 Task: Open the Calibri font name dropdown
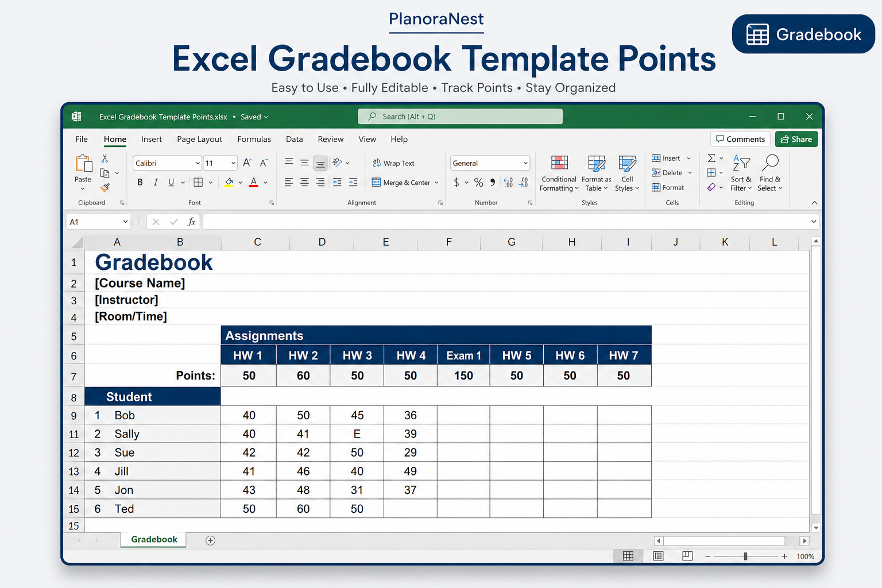(x=198, y=163)
